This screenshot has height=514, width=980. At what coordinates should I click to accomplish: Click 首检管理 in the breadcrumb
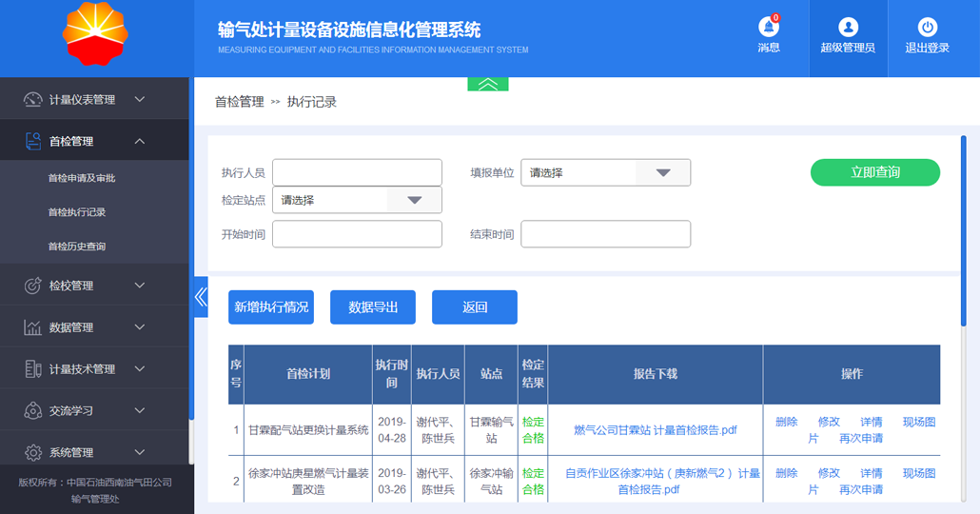(240, 102)
